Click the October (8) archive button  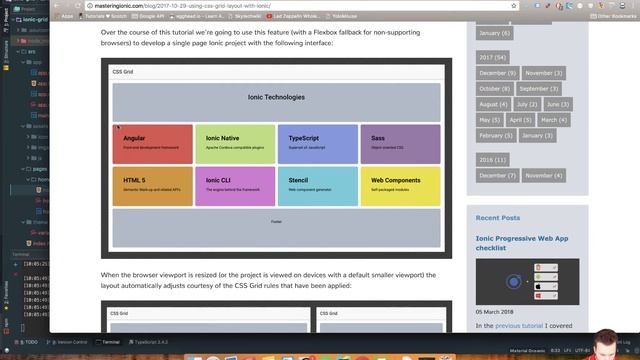click(494, 89)
